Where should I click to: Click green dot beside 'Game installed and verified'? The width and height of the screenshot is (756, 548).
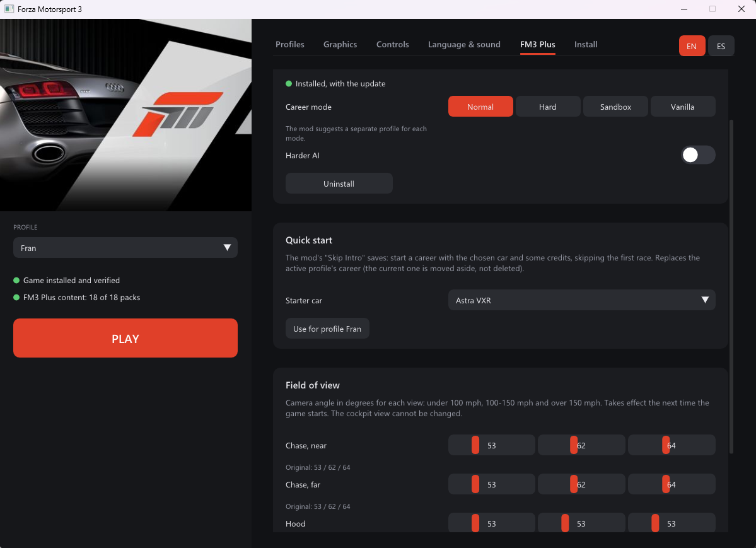(16, 280)
